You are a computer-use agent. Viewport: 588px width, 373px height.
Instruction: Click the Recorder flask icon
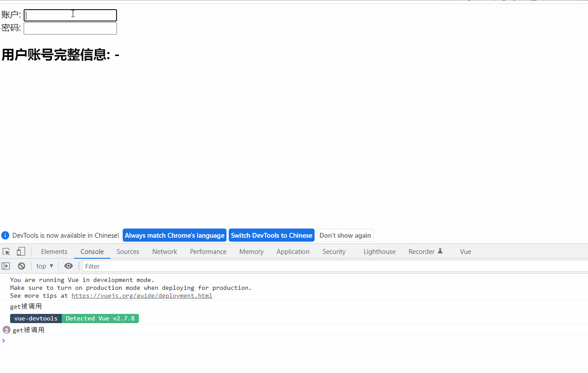click(x=440, y=251)
